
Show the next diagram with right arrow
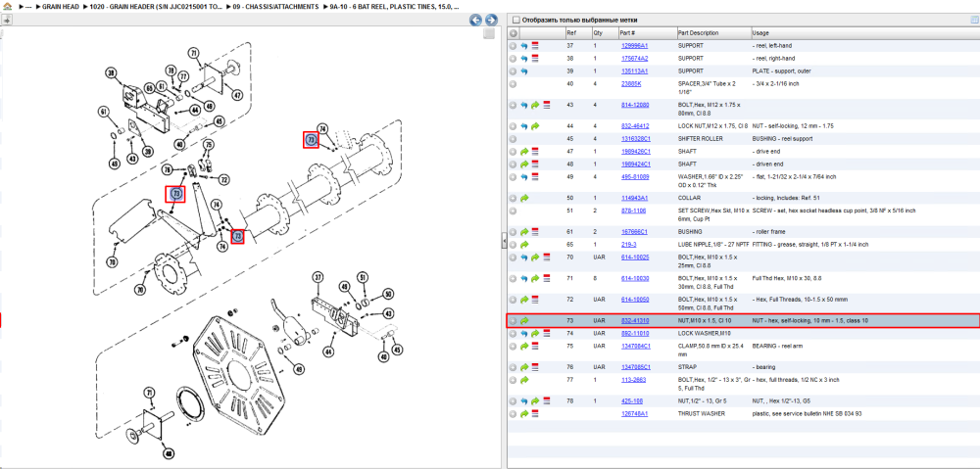pos(491,20)
